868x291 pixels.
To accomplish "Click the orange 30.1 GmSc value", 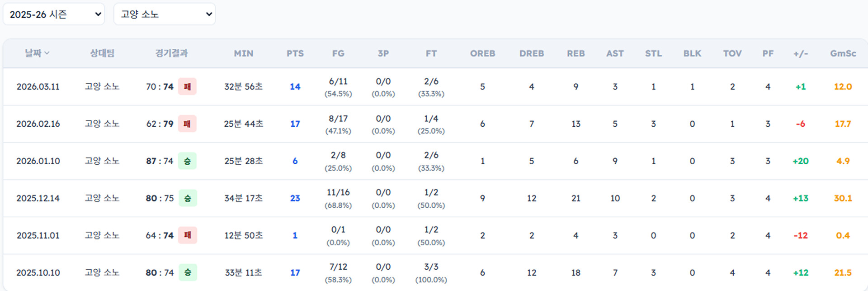I will (843, 198).
